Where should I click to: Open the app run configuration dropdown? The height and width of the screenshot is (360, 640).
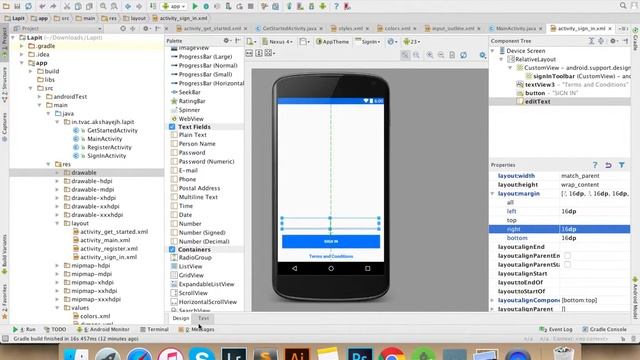[173, 6]
